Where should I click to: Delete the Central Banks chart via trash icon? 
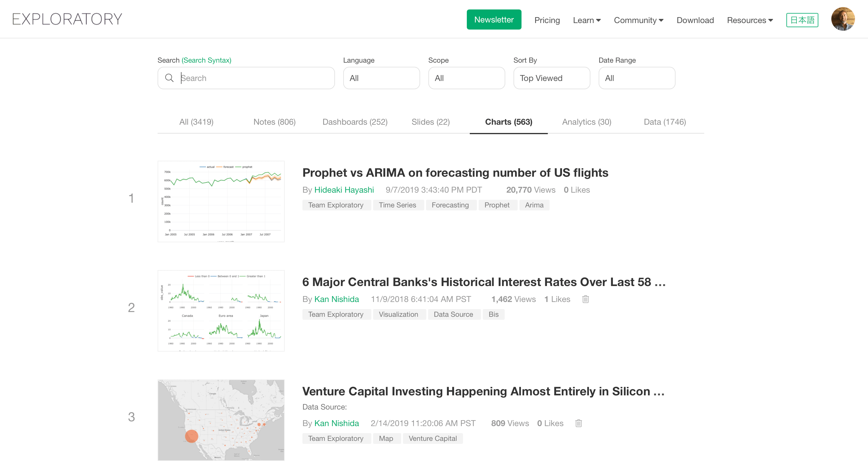pos(585,299)
